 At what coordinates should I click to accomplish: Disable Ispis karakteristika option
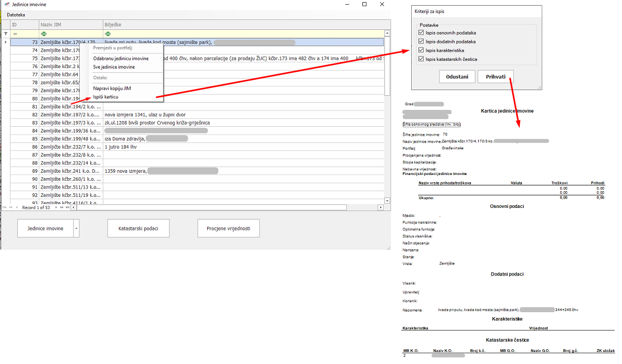pyautogui.click(x=421, y=50)
